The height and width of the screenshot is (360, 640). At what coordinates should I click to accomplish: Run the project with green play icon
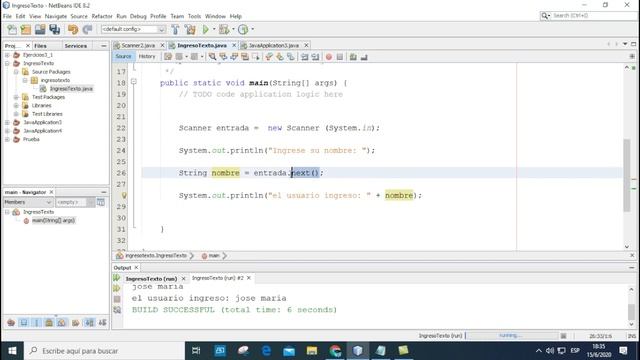point(206,29)
